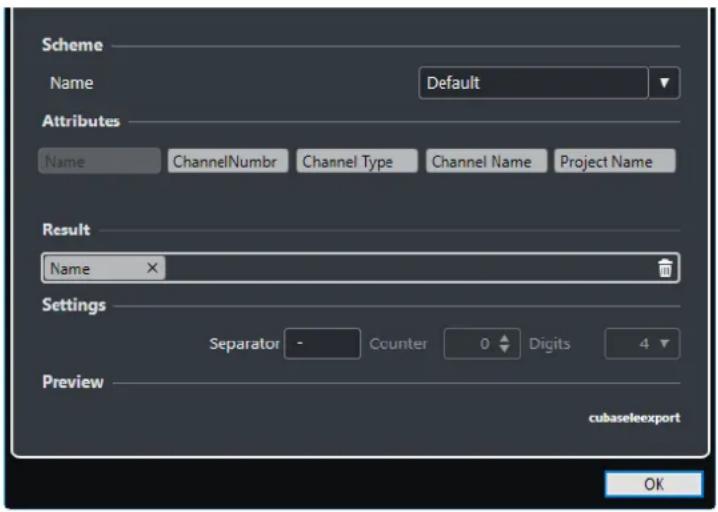
Task: Click the Counter label
Action: pyautogui.click(x=398, y=343)
